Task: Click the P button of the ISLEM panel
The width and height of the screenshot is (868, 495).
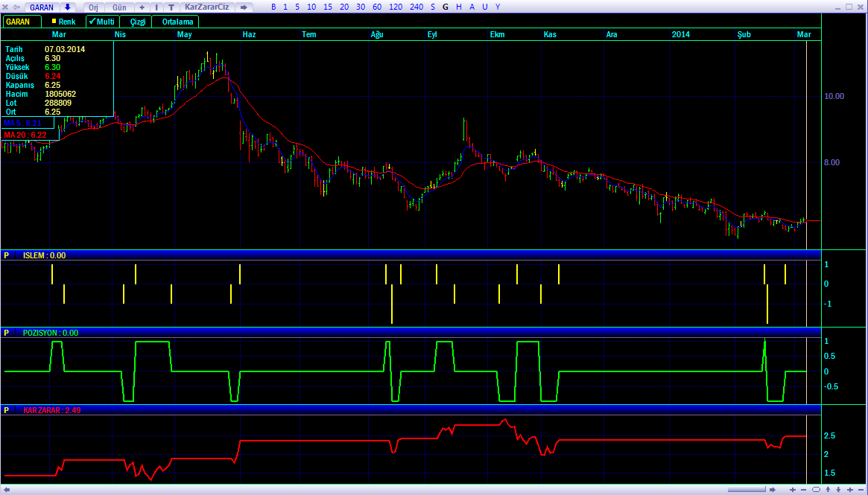Action: click(7, 255)
